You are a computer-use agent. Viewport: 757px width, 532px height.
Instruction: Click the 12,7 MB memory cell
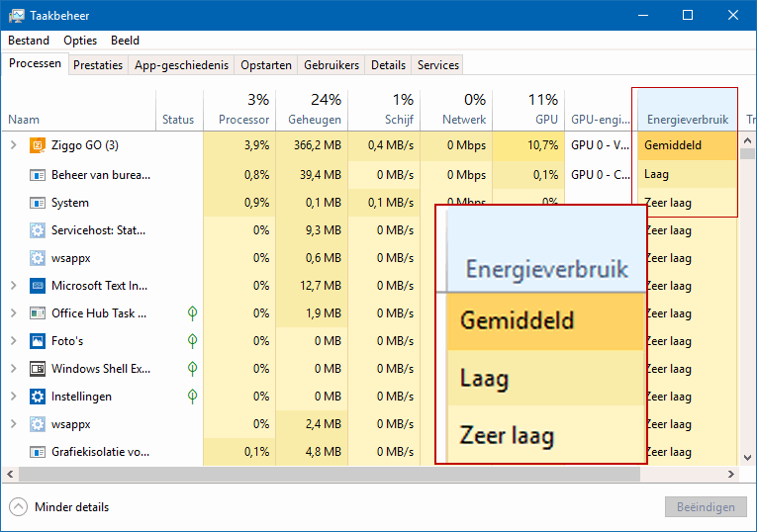(x=312, y=286)
